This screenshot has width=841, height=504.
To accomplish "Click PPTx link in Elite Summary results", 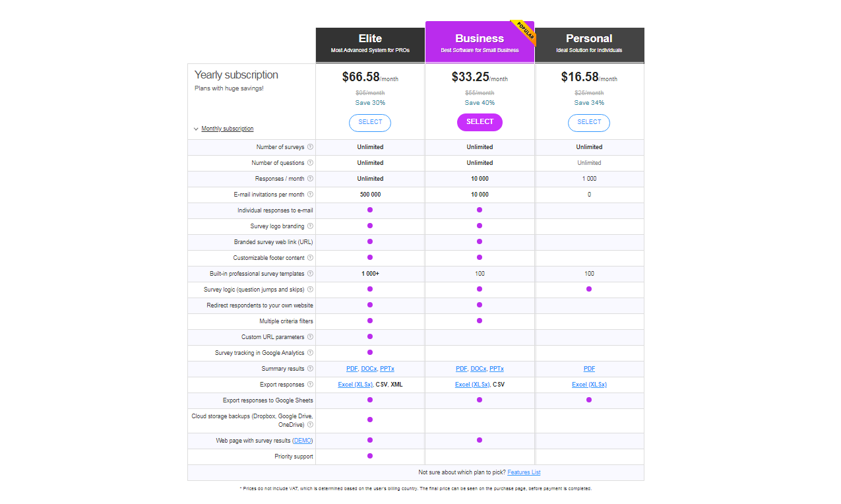I will coord(387,369).
